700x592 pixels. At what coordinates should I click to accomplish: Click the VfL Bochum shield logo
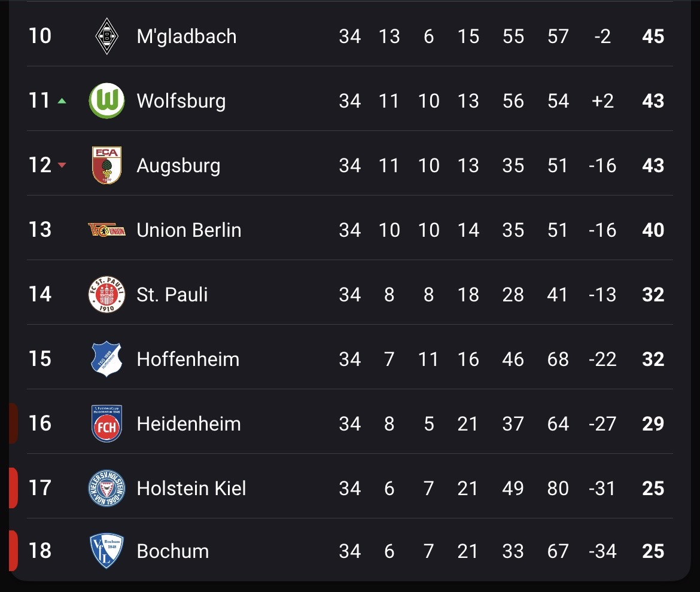tap(106, 551)
